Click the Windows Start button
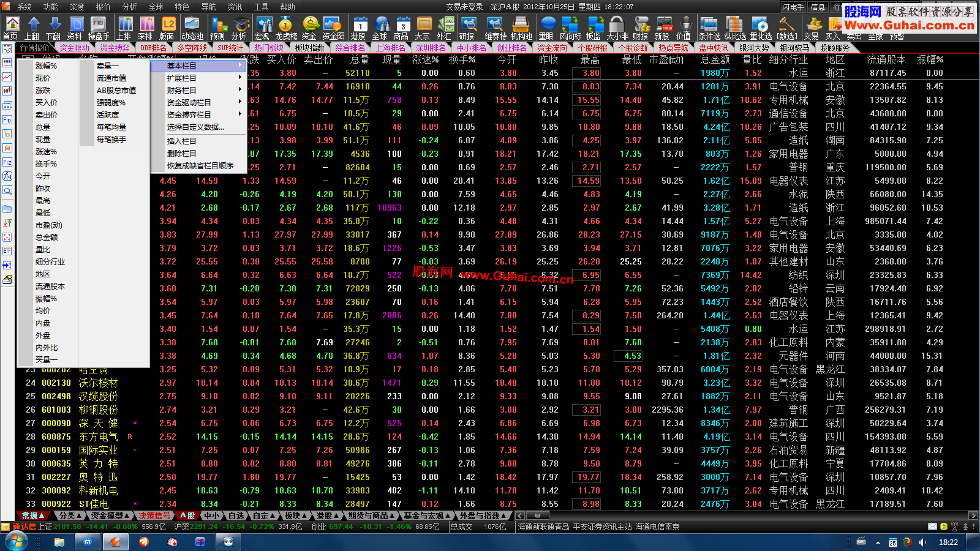 16,542
